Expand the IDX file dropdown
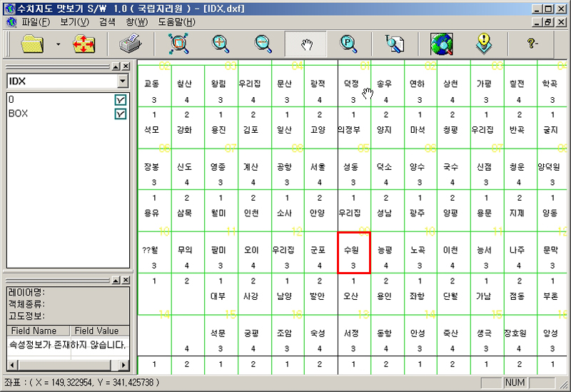This screenshot has height=392, width=571. (x=123, y=81)
